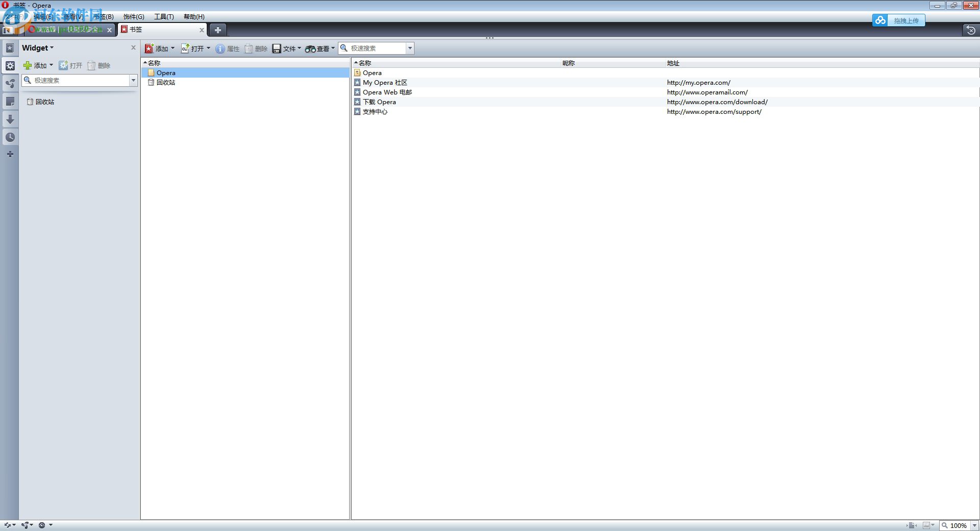Select the Opera Web 电邮 bookmark
The height and width of the screenshot is (531, 980).
[666, 92]
